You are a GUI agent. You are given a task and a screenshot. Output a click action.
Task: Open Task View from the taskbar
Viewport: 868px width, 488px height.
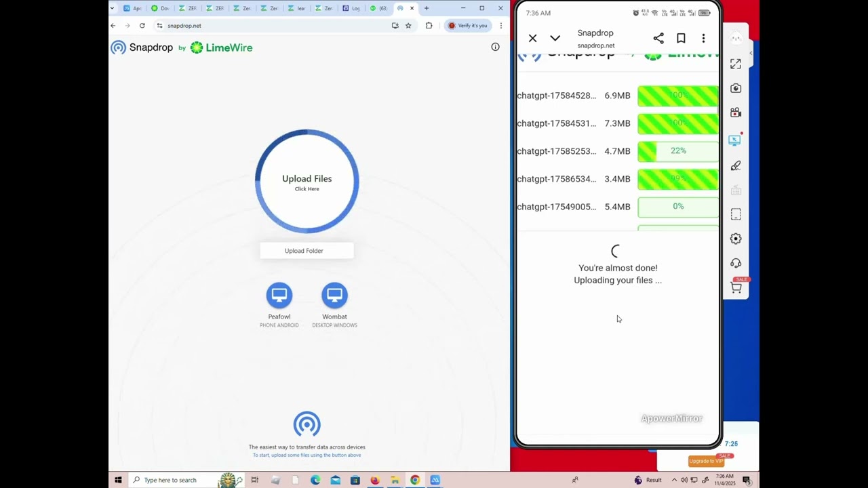click(255, 480)
